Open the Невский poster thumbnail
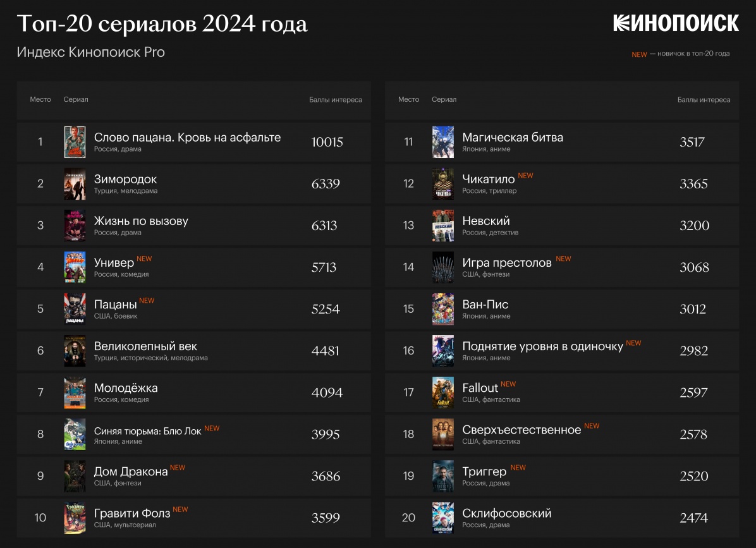 pyautogui.click(x=443, y=225)
